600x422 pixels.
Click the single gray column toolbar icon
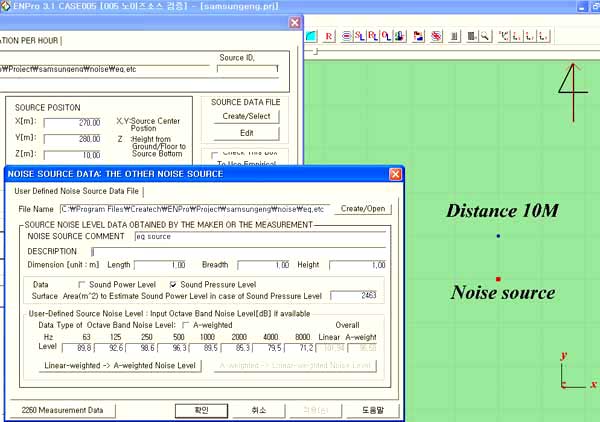click(x=454, y=36)
